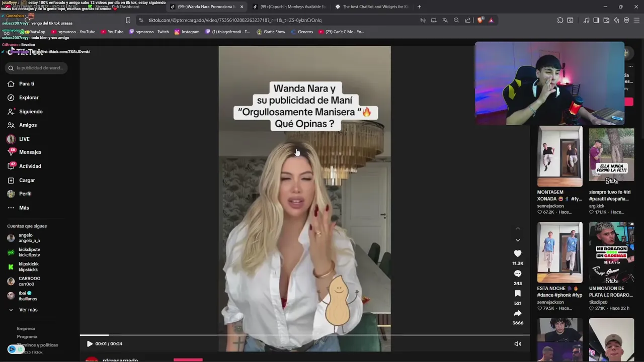The width and height of the screenshot is (644, 362).
Task: Open a new browser tab
Action: [x=419, y=7]
